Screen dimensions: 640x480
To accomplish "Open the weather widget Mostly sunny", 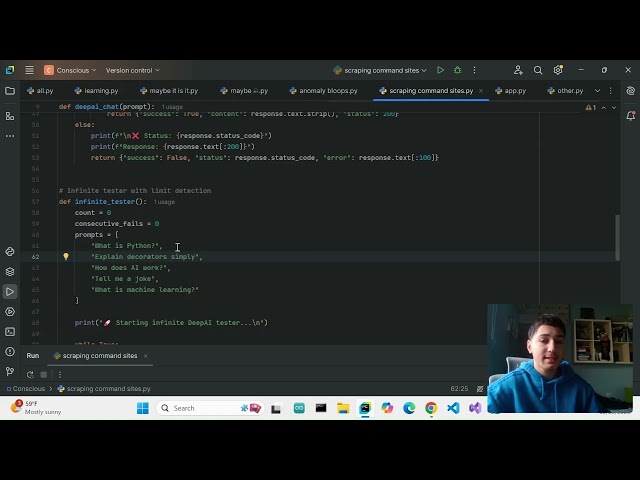I will click(36, 408).
